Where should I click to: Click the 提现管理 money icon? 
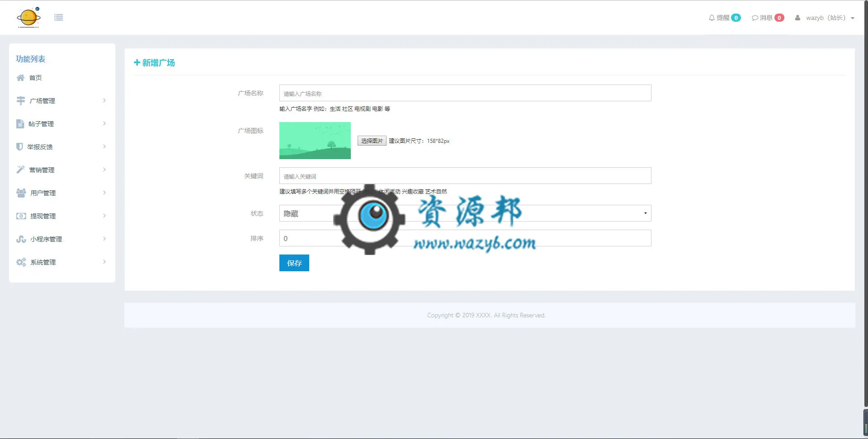click(21, 216)
